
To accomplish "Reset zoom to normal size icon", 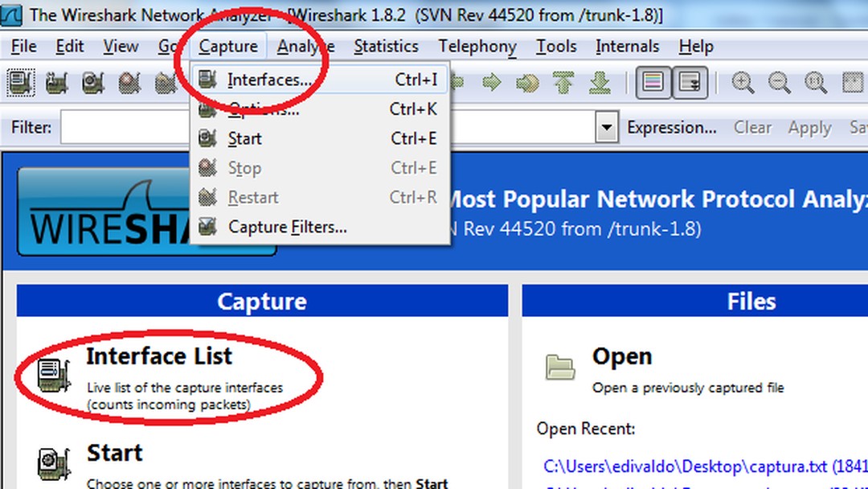I will (816, 82).
